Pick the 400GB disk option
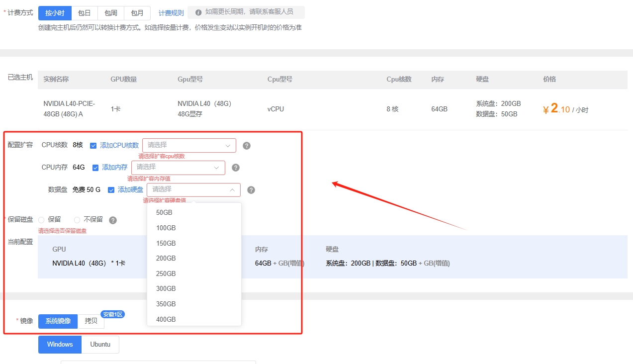This screenshot has width=633, height=364. click(166, 319)
